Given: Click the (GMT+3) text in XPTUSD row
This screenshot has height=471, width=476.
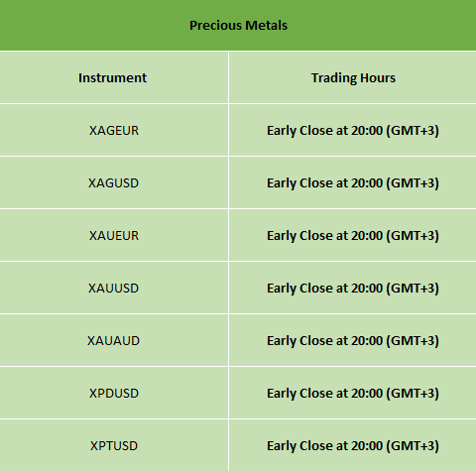Looking at the screenshot, I should tap(413, 446).
